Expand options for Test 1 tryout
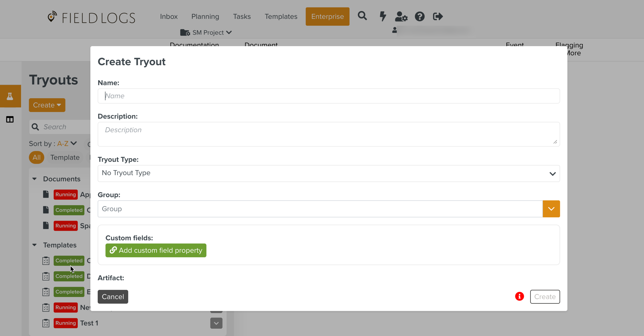 point(216,323)
